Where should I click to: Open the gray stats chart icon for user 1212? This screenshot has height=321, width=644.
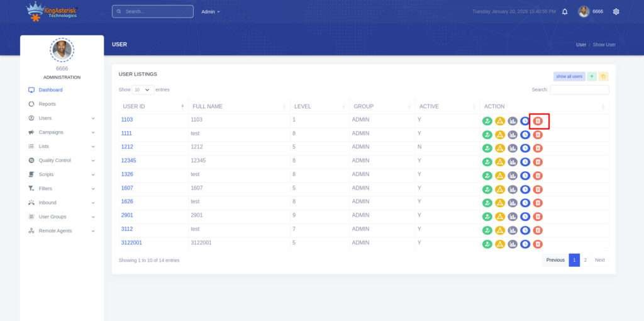(513, 149)
